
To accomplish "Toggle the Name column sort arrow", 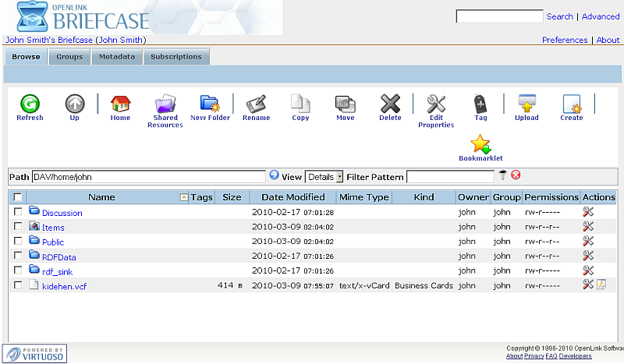I will point(184,198).
